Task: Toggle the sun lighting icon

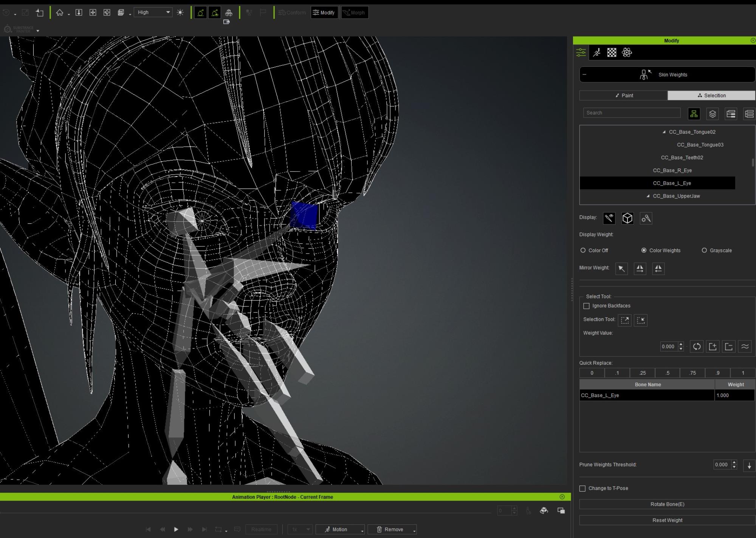Action: [180, 12]
